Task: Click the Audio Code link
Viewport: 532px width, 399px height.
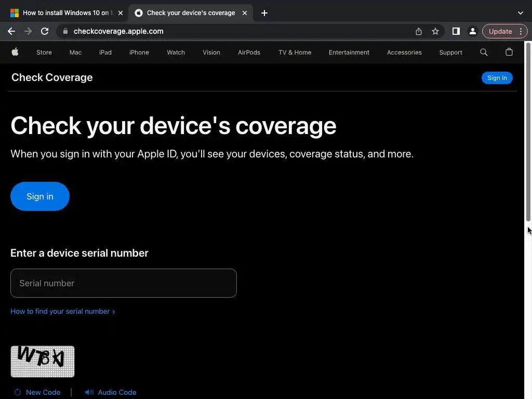Action: tap(117, 392)
